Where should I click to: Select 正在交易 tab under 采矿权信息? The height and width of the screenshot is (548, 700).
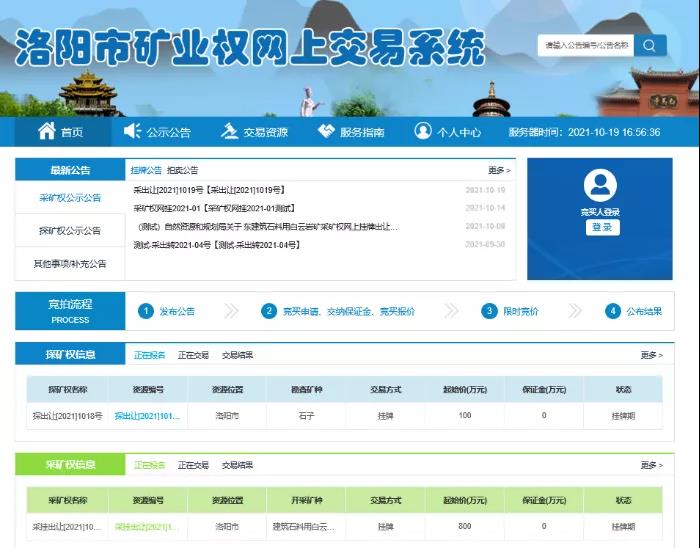(x=193, y=465)
